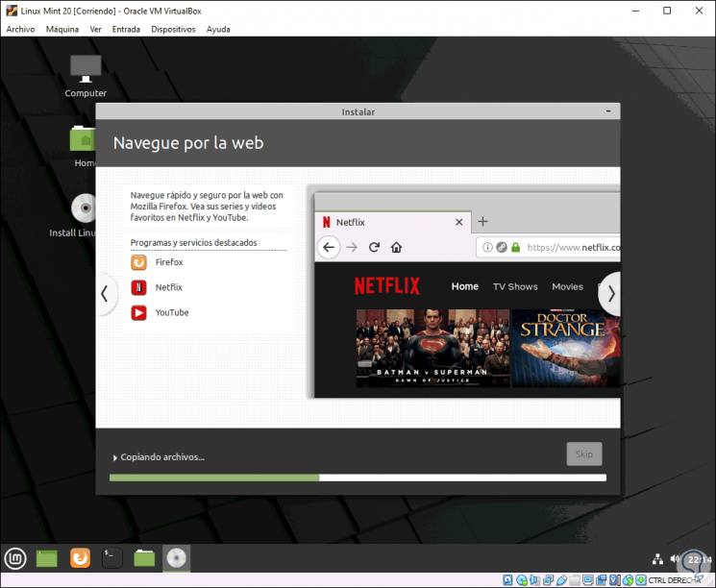Image resolution: width=716 pixels, height=588 pixels.
Task: Click the VirtualBox CPU virtualization indicator
Action: pyautogui.click(x=615, y=580)
